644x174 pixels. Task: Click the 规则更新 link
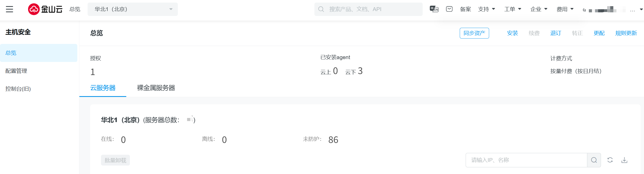(626, 33)
